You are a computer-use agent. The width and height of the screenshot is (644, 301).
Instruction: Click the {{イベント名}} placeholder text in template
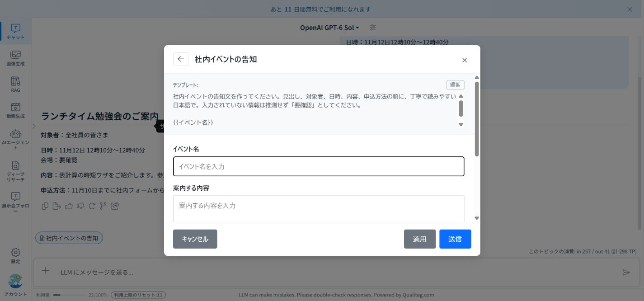193,122
